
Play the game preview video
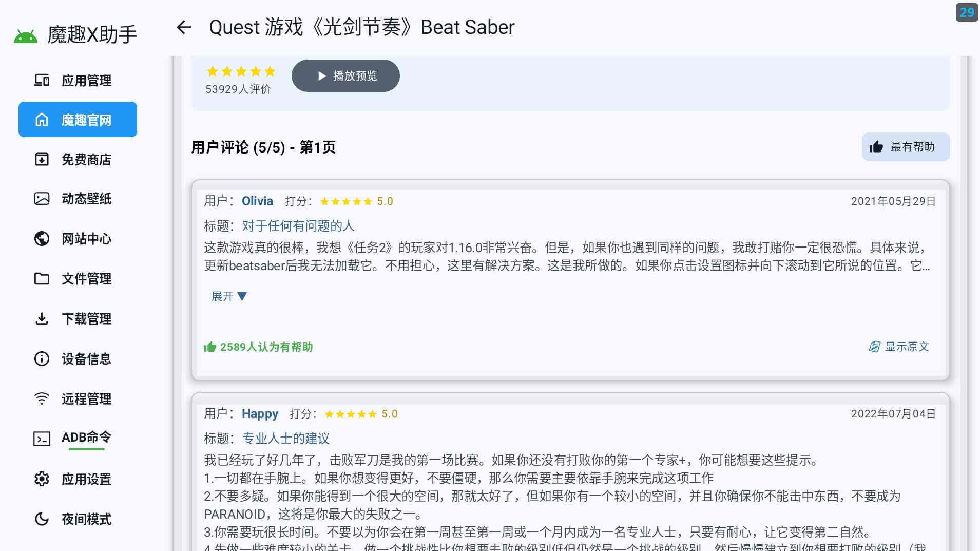point(345,75)
